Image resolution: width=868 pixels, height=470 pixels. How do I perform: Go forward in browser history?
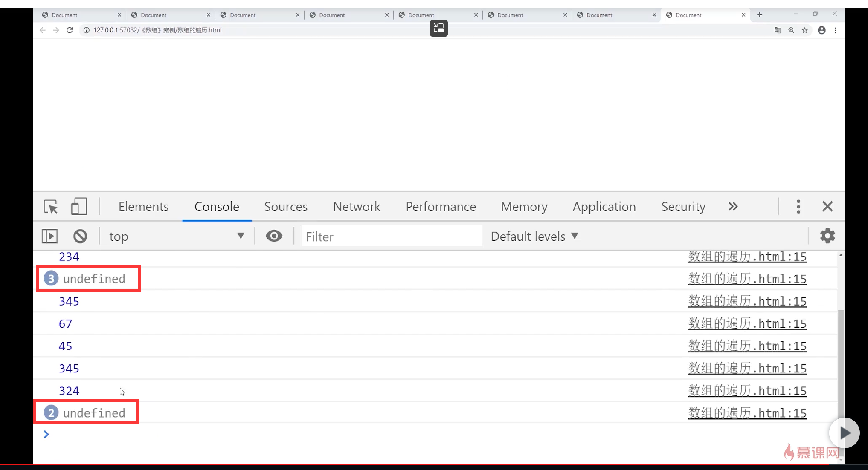[x=56, y=30]
